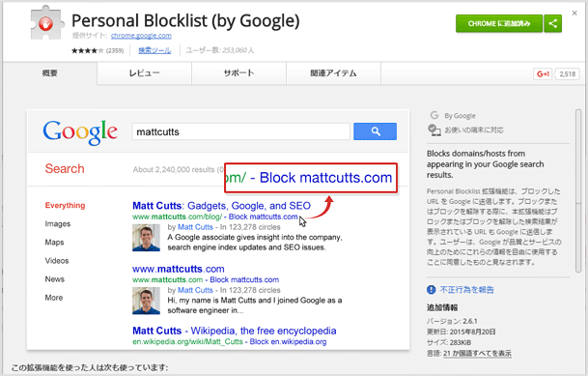Show all 21 languages link

point(477,354)
